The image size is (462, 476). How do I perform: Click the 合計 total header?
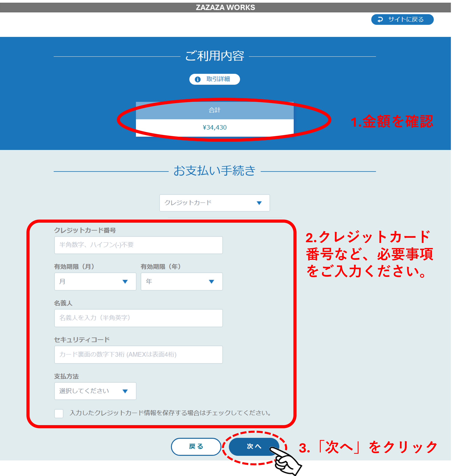(215, 110)
